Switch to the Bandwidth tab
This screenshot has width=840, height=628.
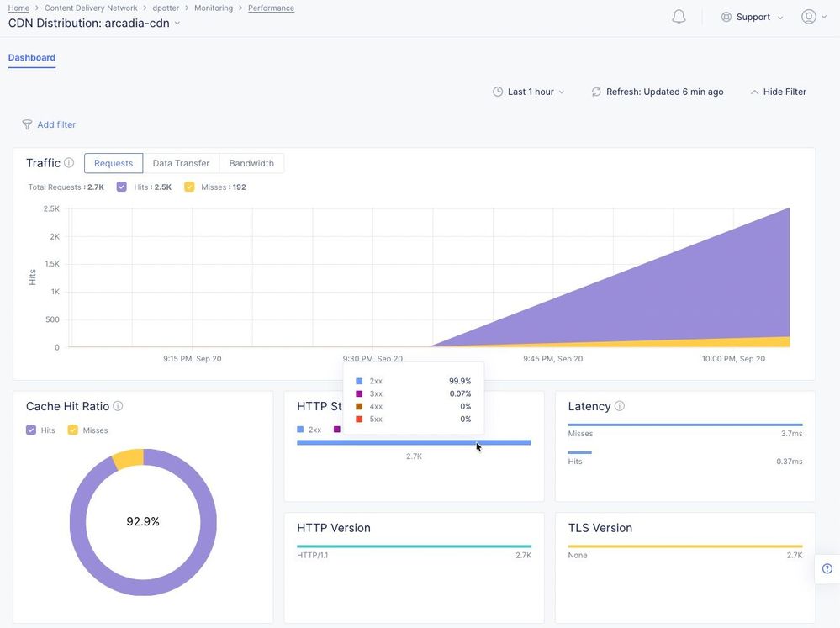(251, 163)
